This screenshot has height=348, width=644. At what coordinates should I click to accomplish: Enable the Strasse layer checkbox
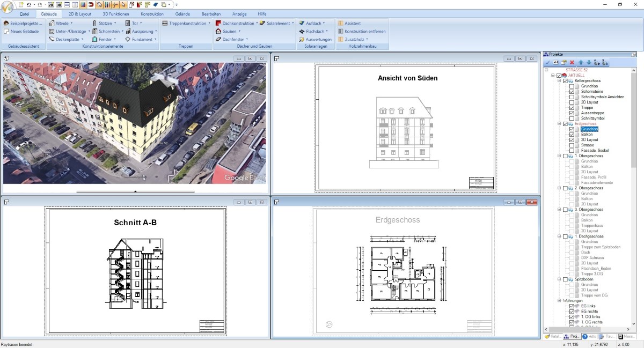coord(572,145)
